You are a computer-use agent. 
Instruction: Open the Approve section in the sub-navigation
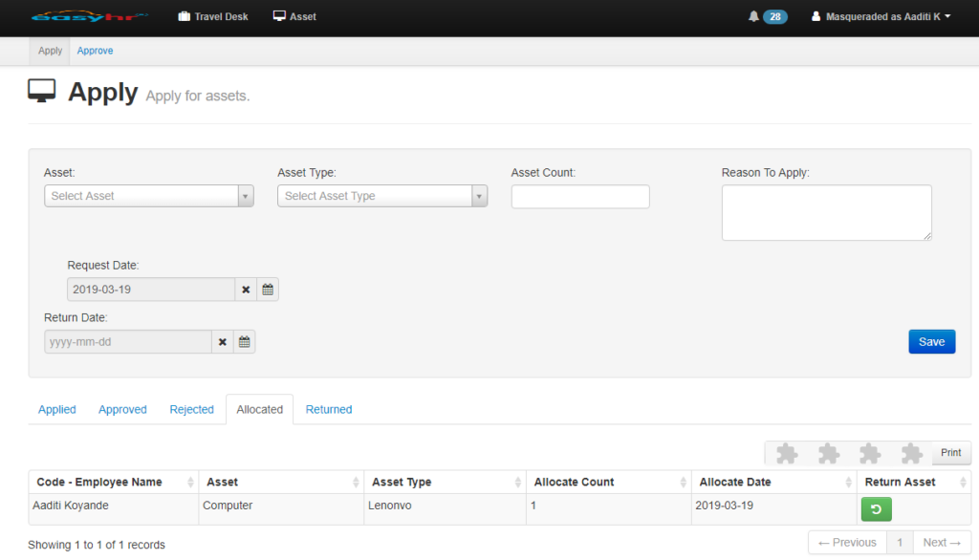click(x=95, y=51)
